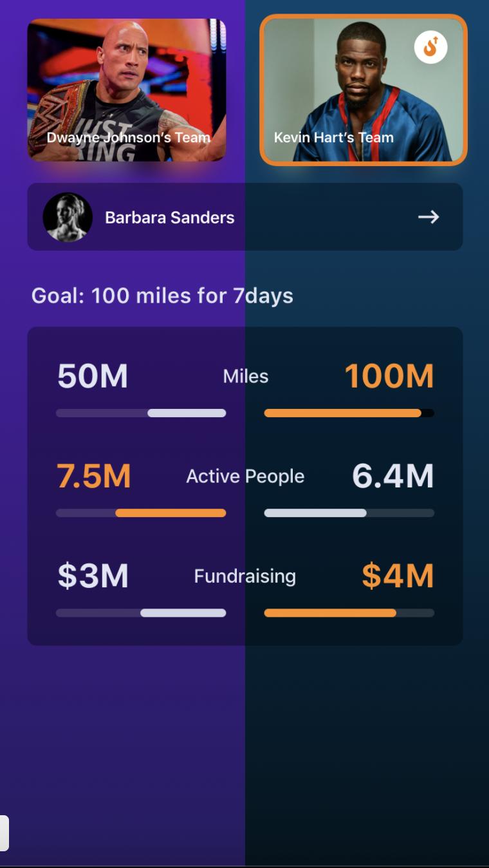The height and width of the screenshot is (868, 489).
Task: Tap the right arrow on Barbara Sanders row
Action: pos(429,217)
